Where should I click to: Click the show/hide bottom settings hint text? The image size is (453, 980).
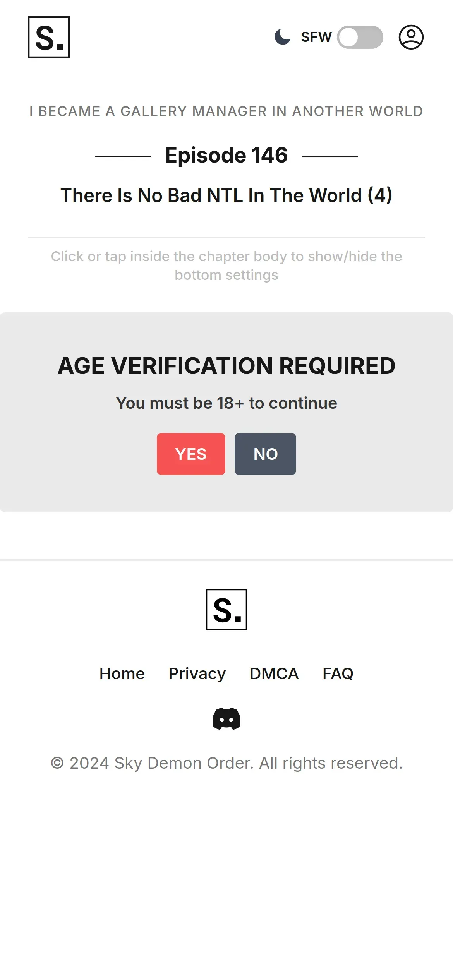(226, 266)
